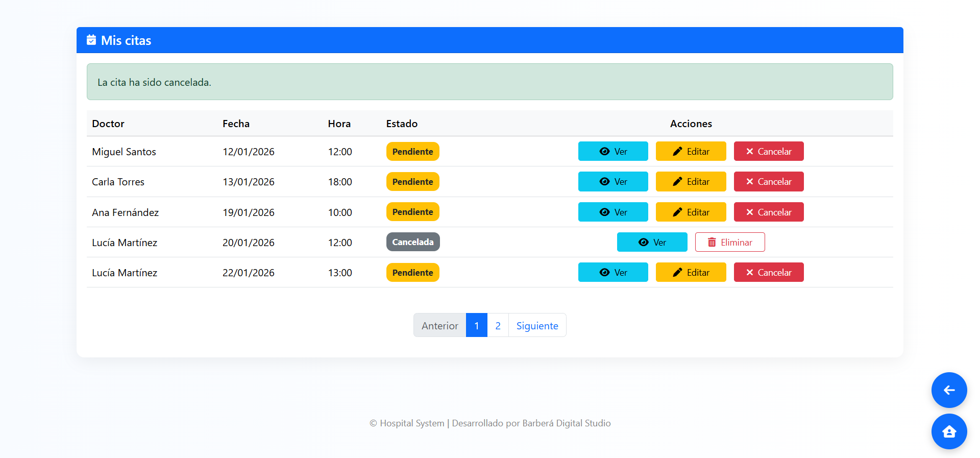
Task: Click the time 13:00
Action: tap(340, 273)
